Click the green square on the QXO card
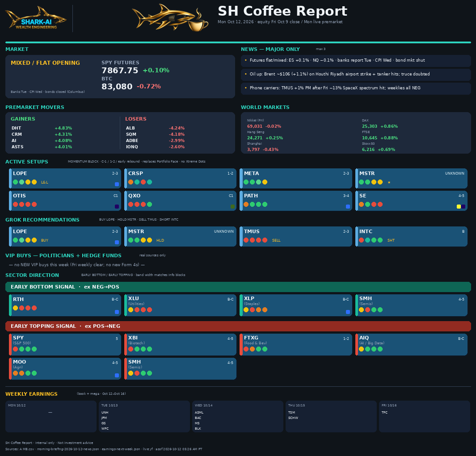 click(232, 207)
